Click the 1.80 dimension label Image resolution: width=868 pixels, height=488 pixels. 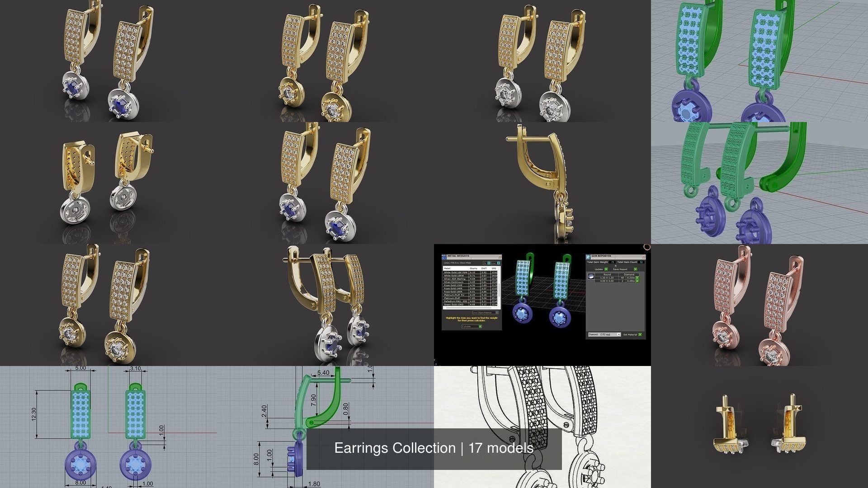click(x=314, y=484)
